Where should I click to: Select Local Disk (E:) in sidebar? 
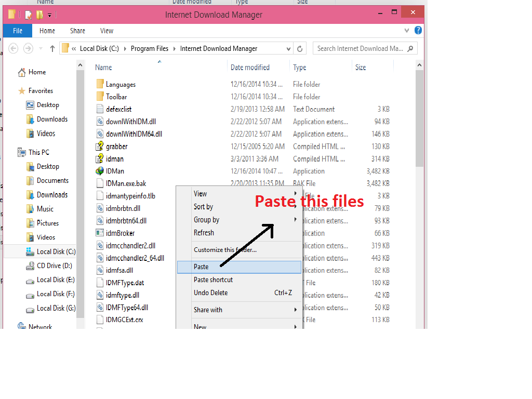[56, 280]
